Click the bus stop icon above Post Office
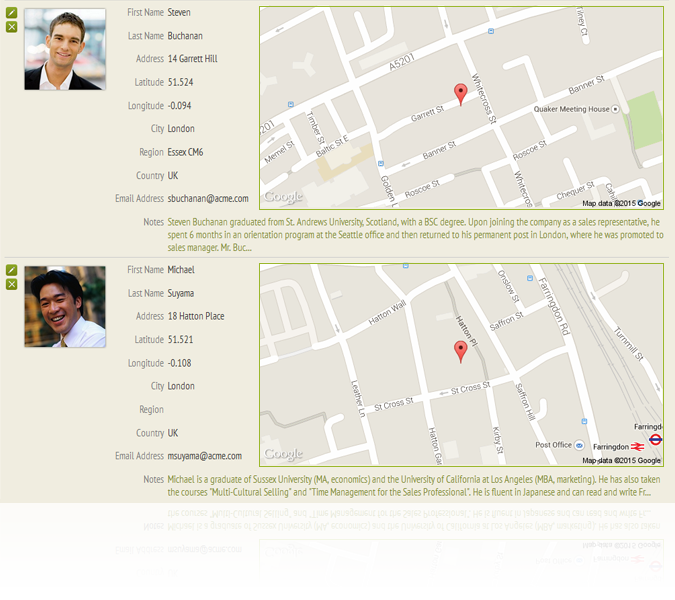The image size is (675, 600). coord(584,421)
